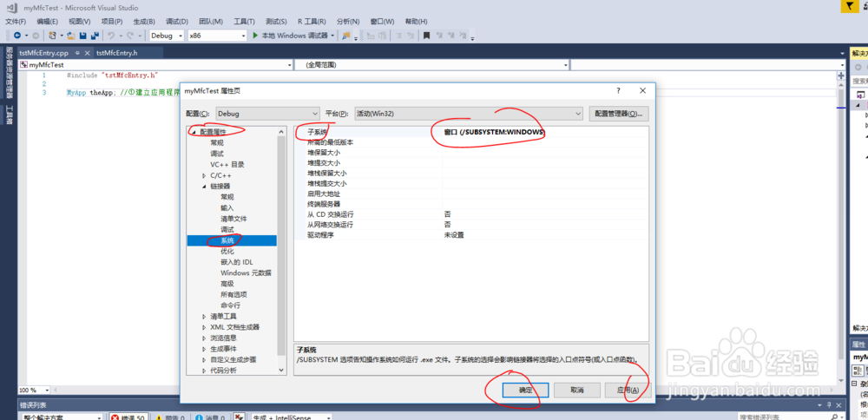Select 嵌入的 IDL tree item
This screenshot has height=420, width=868.
[237, 262]
